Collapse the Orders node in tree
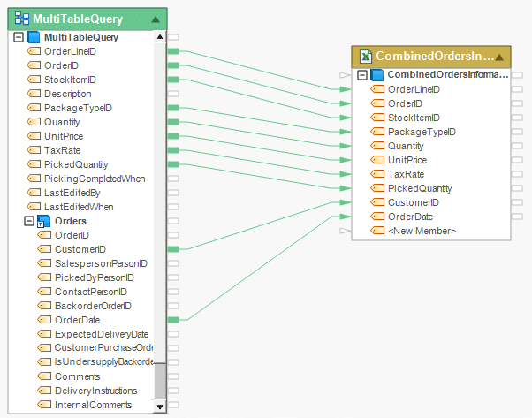 click(29, 221)
